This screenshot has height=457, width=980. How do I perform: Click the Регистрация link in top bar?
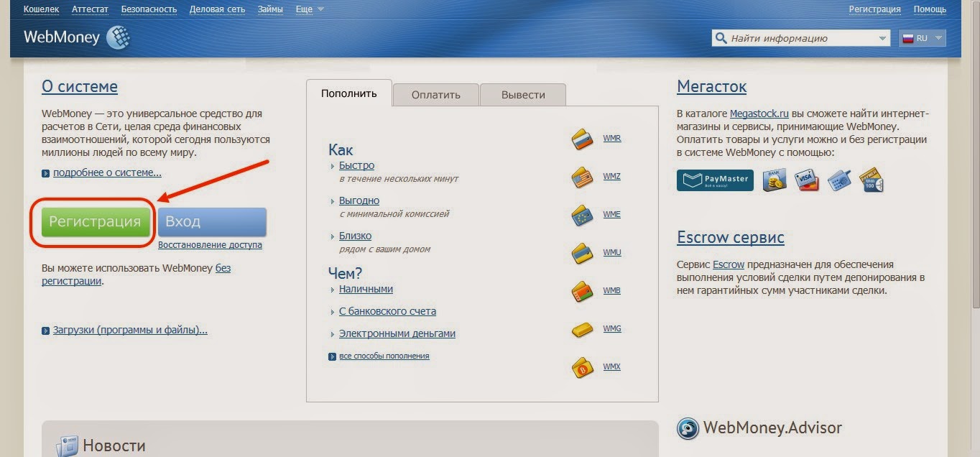click(x=874, y=9)
